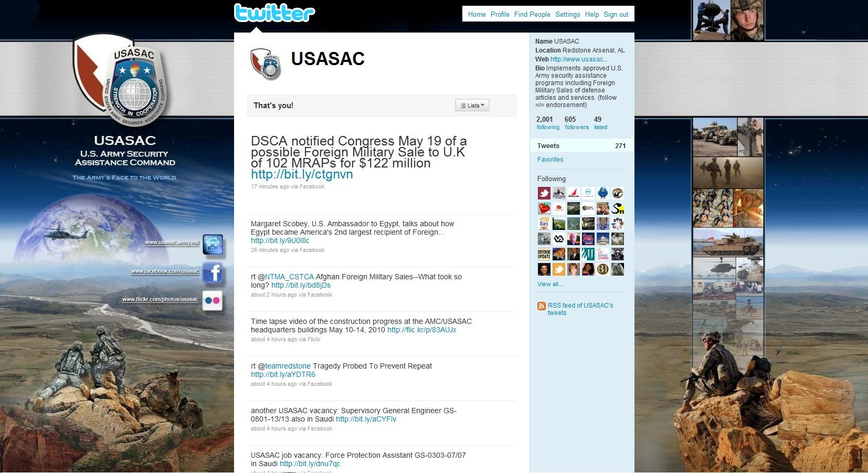Expand the Lists dropdown button

pyautogui.click(x=472, y=106)
